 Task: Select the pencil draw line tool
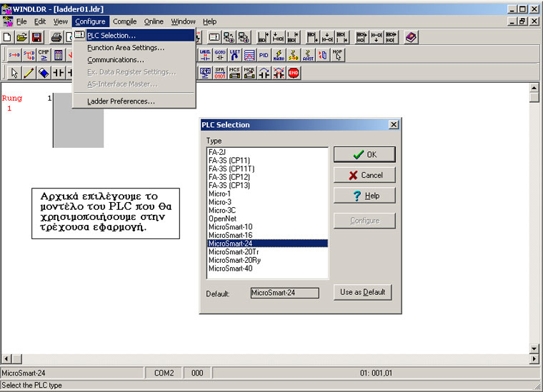[x=29, y=73]
